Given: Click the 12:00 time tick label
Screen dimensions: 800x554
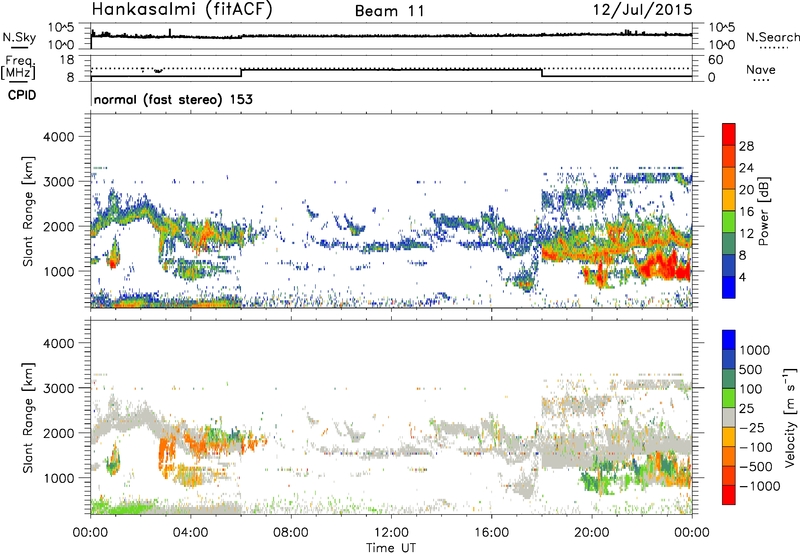Looking at the screenshot, I should point(391,532).
